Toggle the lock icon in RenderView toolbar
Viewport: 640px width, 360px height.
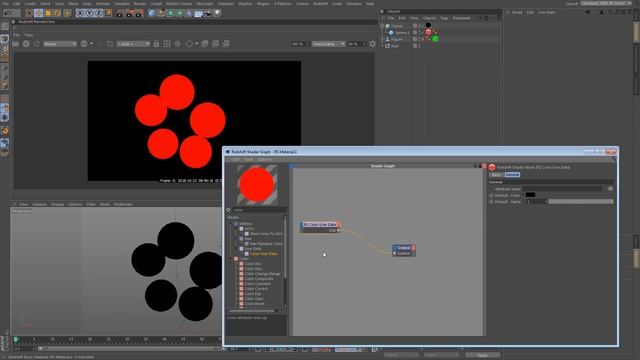(x=156, y=44)
